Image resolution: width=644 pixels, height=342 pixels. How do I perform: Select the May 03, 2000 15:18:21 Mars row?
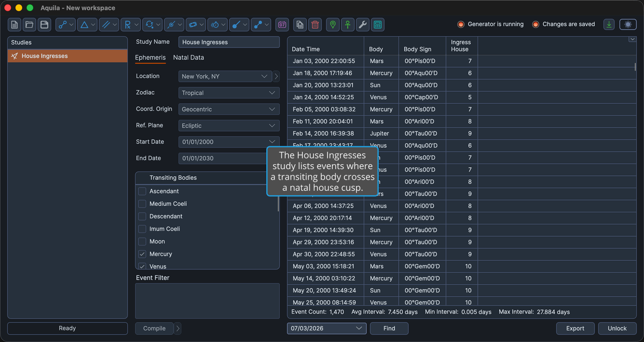[462, 266]
